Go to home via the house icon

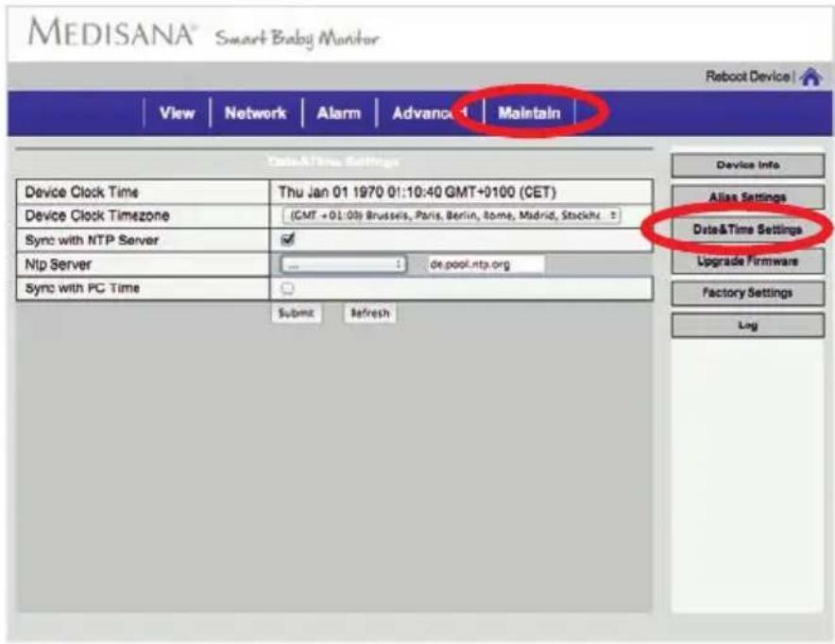(811, 77)
